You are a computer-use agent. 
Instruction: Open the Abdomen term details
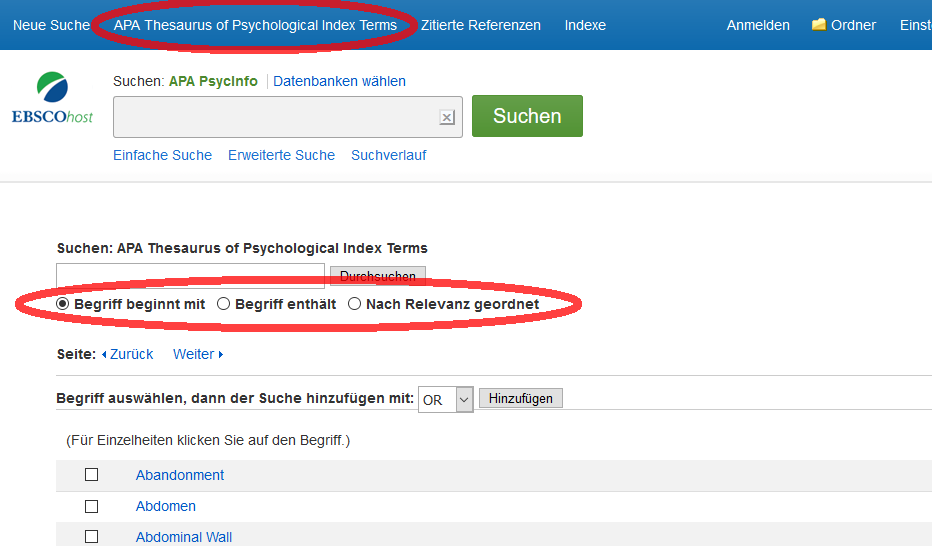click(x=165, y=506)
